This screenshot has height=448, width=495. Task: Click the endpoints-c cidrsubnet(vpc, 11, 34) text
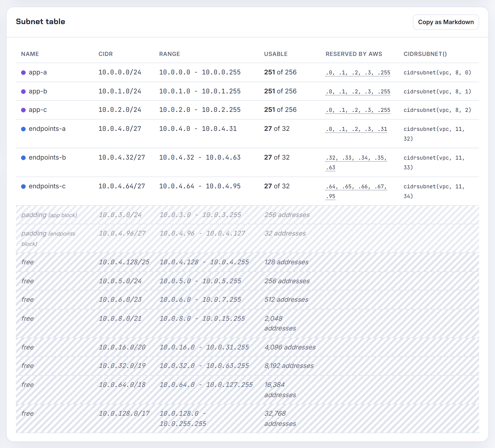(x=434, y=191)
